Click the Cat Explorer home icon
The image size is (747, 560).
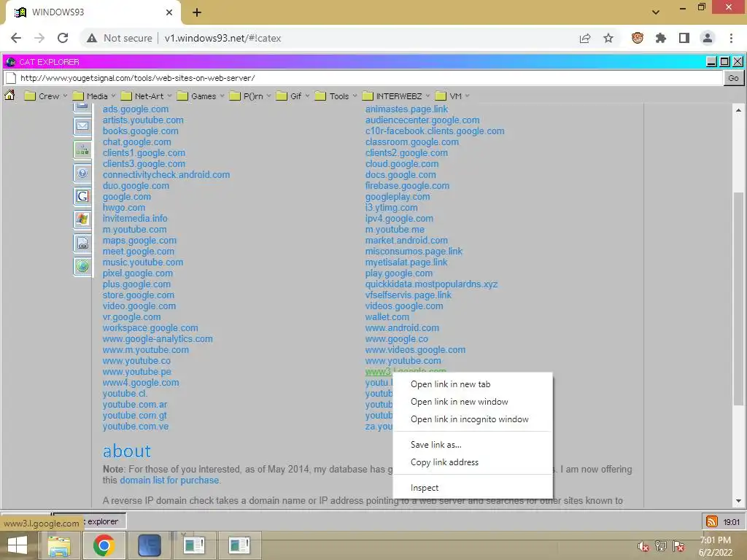[9, 96]
